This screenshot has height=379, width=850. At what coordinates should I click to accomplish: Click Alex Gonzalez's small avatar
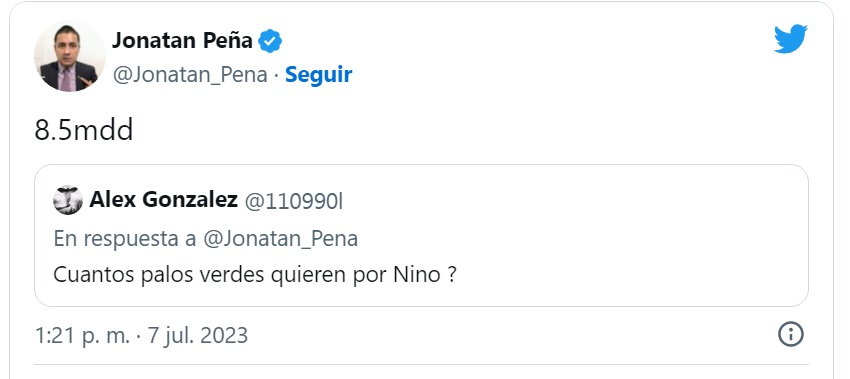point(68,200)
